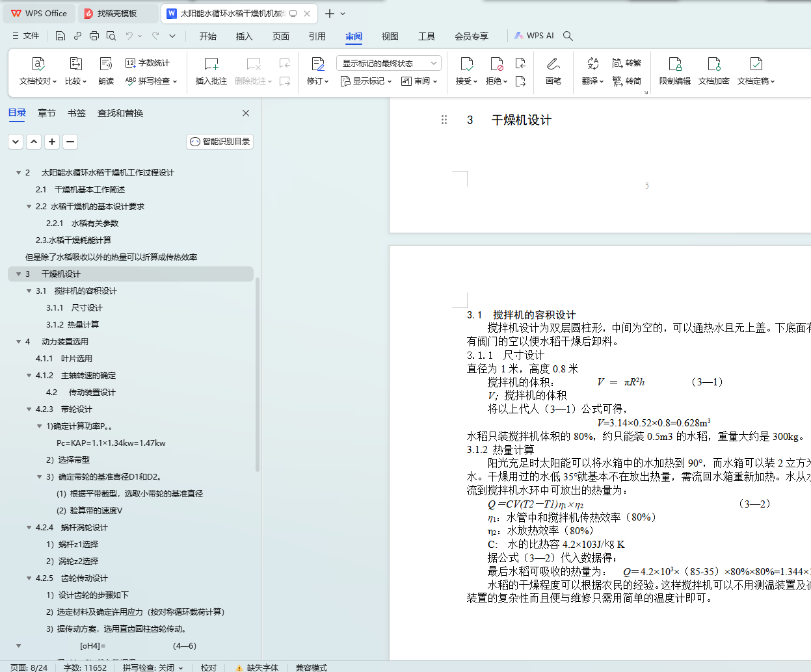This screenshot has width=811, height=672.
Task: Convert text with 转繁 to traditional
Action: pos(627,63)
